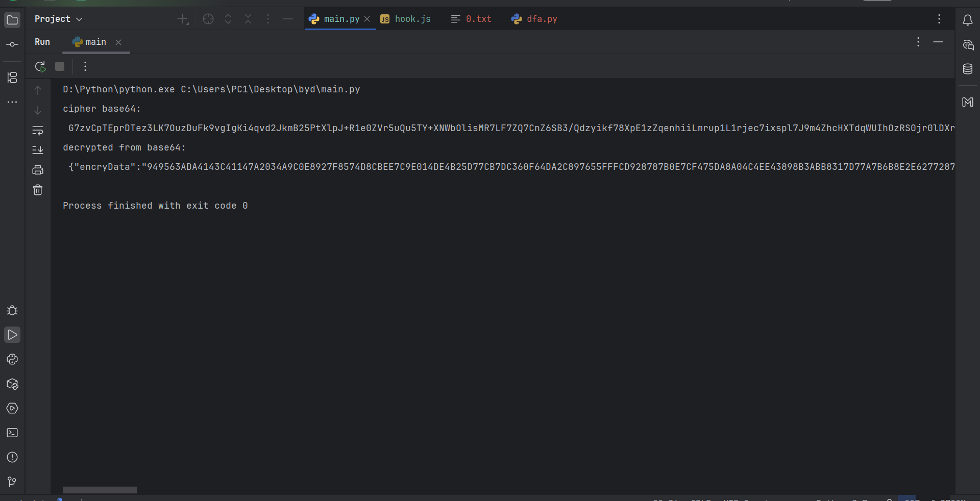The width and height of the screenshot is (980, 501).
Task: Toggle scroll to end of console
Action: [38, 150]
